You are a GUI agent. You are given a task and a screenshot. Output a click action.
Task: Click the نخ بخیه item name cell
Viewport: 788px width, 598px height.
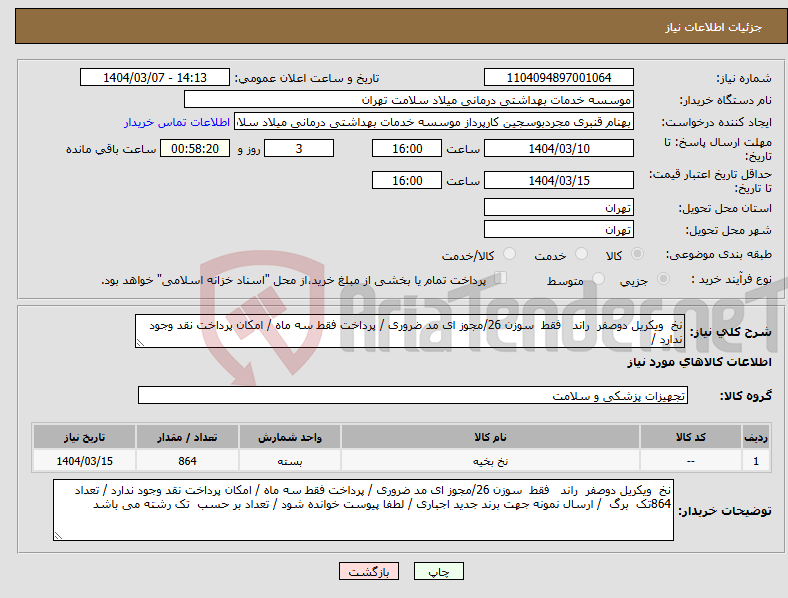coord(490,460)
